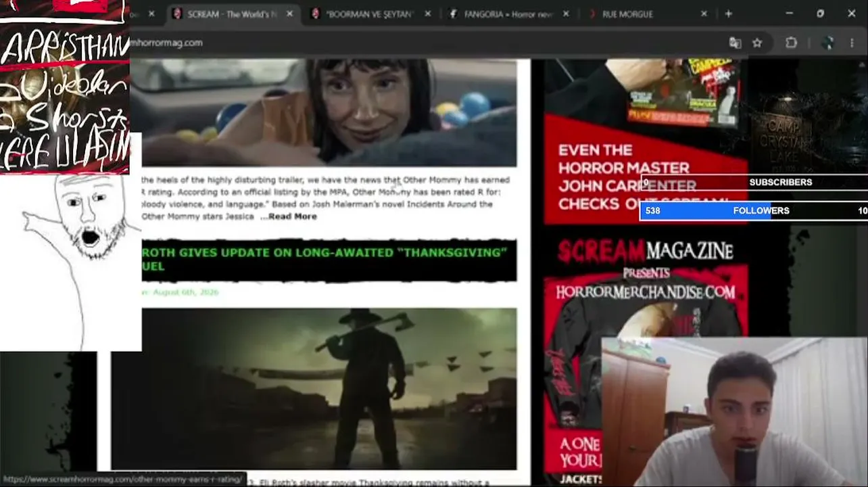Open the browser extensions puzzle icon
Viewport: 868px width, 487px height.
[x=791, y=43]
